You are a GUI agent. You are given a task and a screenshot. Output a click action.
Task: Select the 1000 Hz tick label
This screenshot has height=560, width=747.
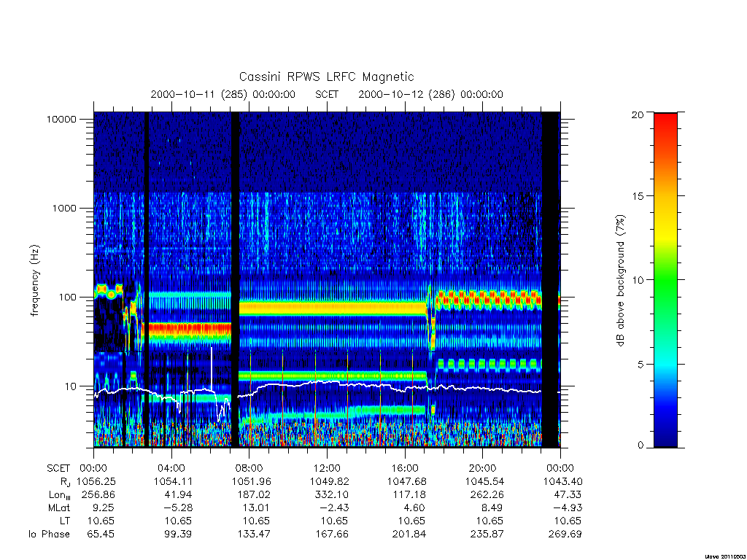pyautogui.click(x=64, y=208)
